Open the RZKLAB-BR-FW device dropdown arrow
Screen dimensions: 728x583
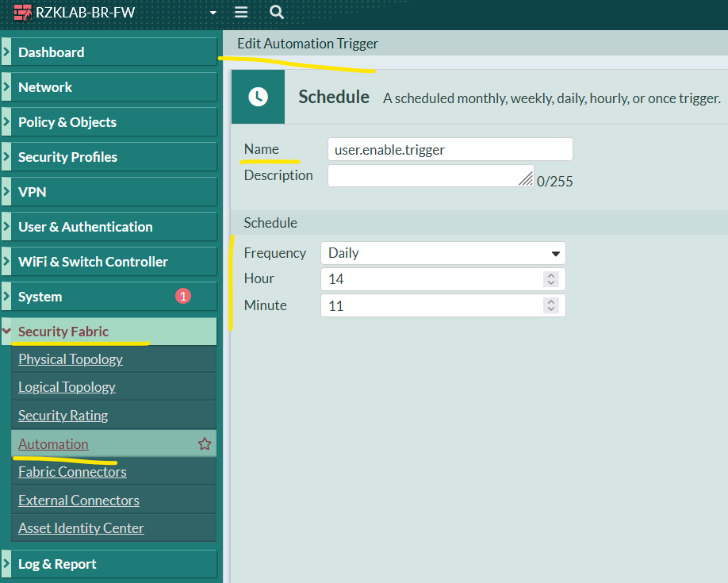[x=213, y=13]
